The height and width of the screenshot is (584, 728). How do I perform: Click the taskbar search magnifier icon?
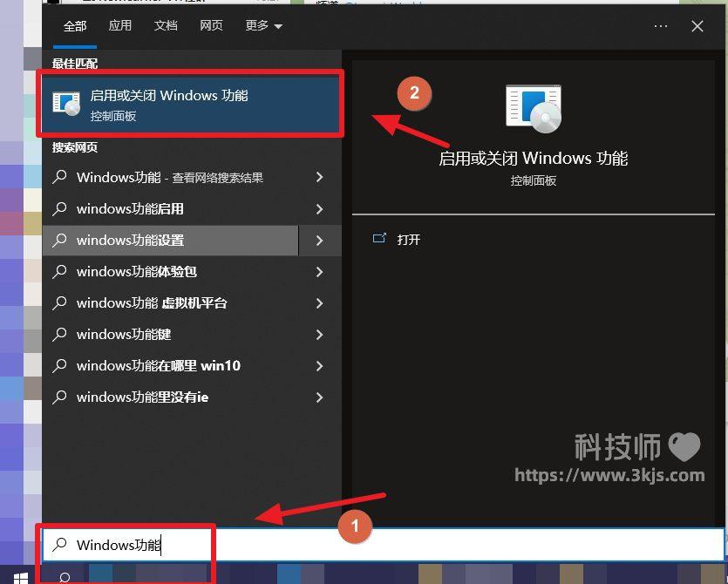pyautogui.click(x=64, y=577)
